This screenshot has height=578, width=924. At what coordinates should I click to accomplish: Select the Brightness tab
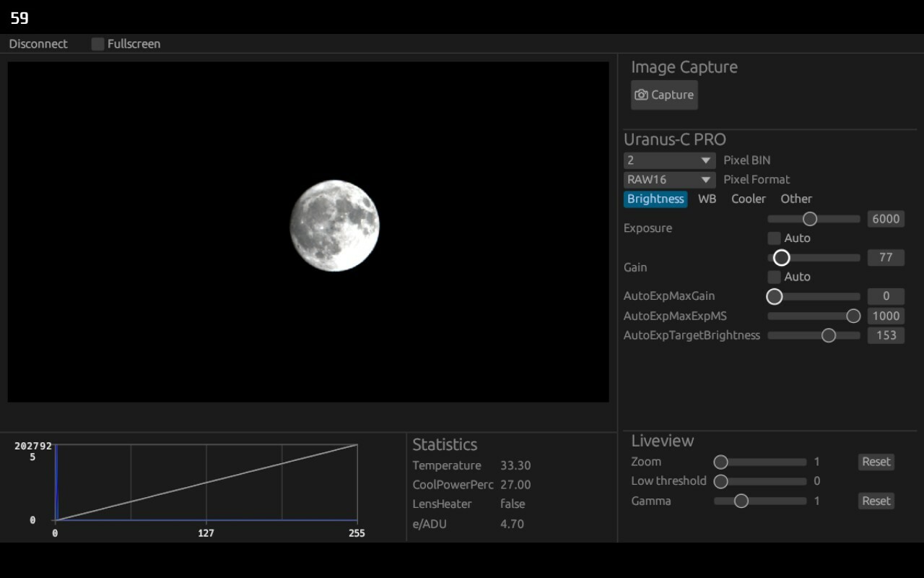[655, 199]
